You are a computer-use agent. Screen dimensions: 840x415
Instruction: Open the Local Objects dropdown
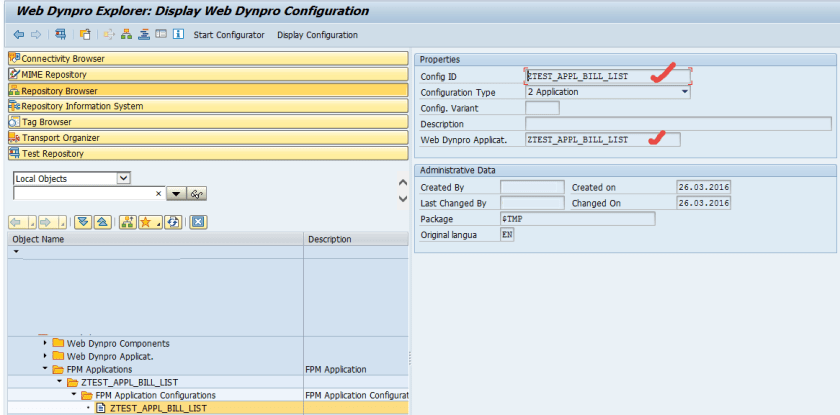point(124,178)
